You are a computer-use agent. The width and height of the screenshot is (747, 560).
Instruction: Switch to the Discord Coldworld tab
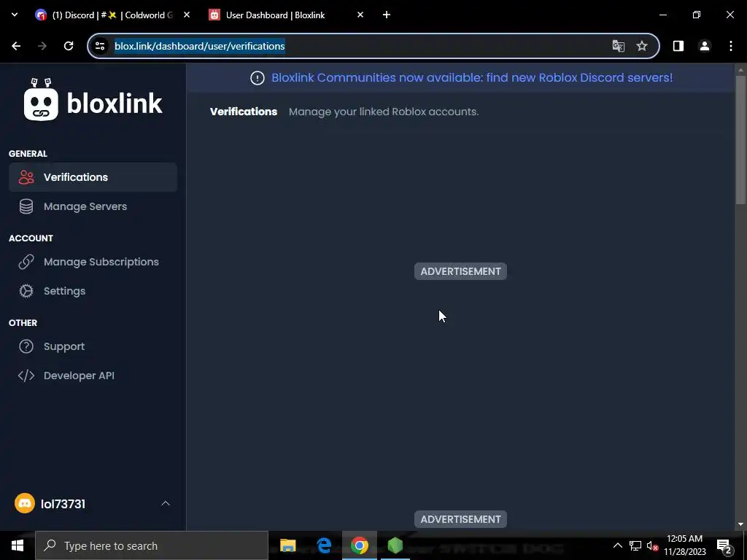coord(112,15)
